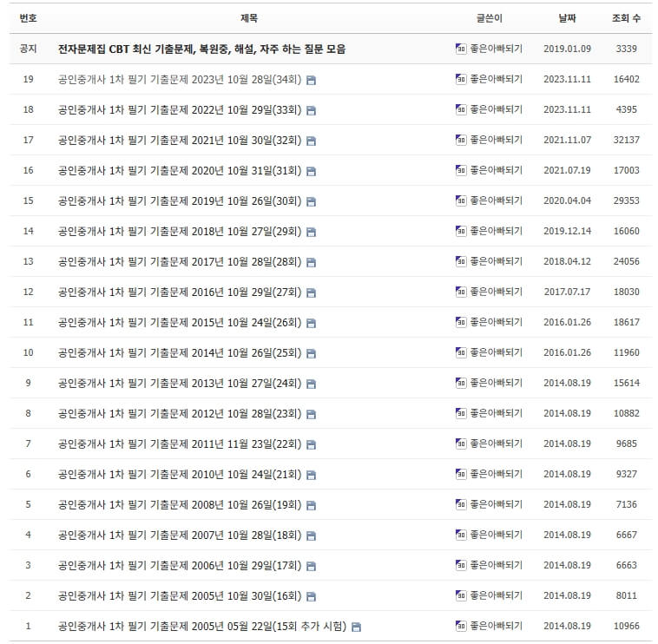Click the author level badge icon in row 10
658x644 pixels.
(461, 352)
